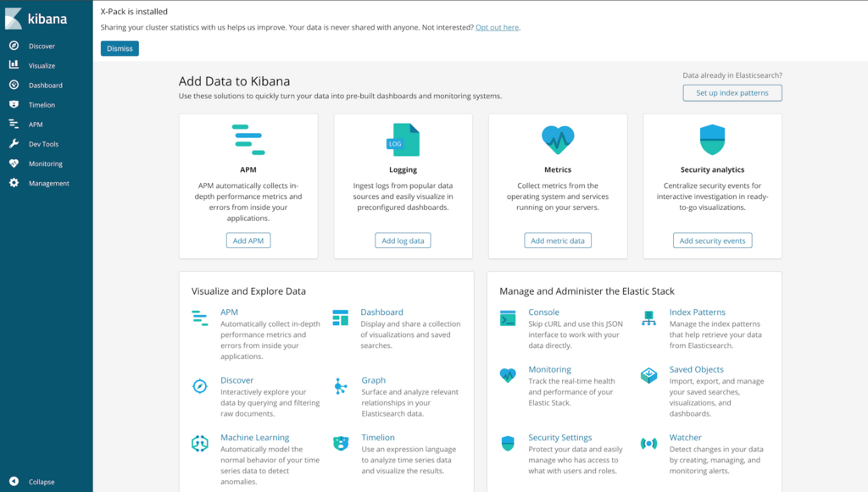Open the Discover link in Explore section
Screen dimensions: 868x492
237,379
